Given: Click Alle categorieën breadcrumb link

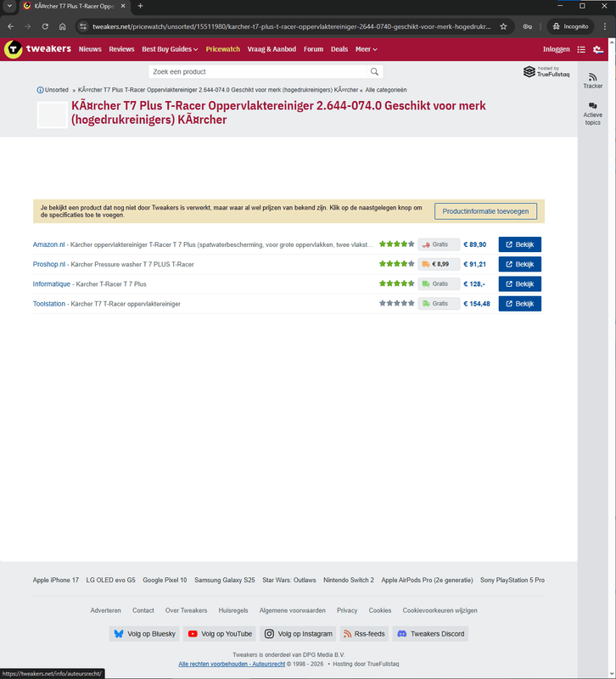Looking at the screenshot, I should [386, 90].
